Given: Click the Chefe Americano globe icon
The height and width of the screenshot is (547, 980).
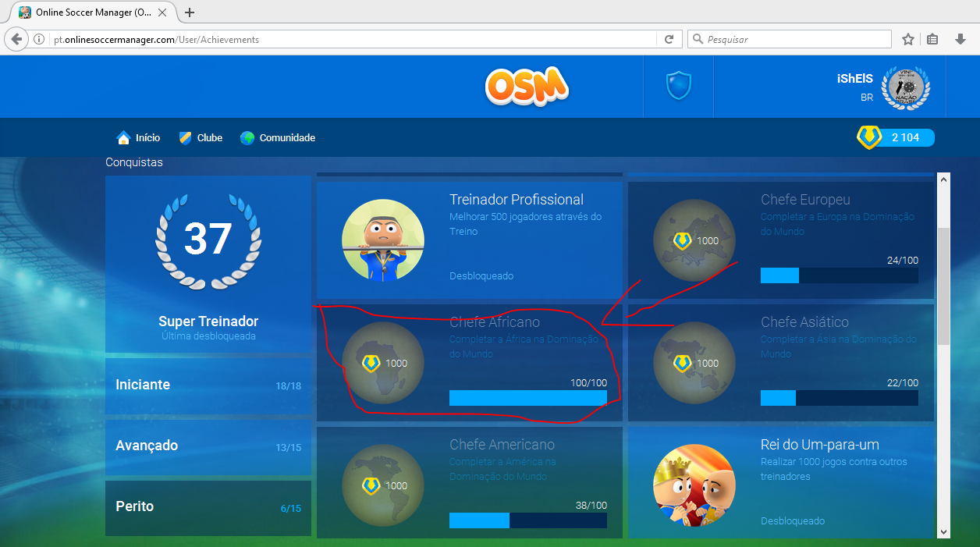Looking at the screenshot, I should (x=383, y=485).
